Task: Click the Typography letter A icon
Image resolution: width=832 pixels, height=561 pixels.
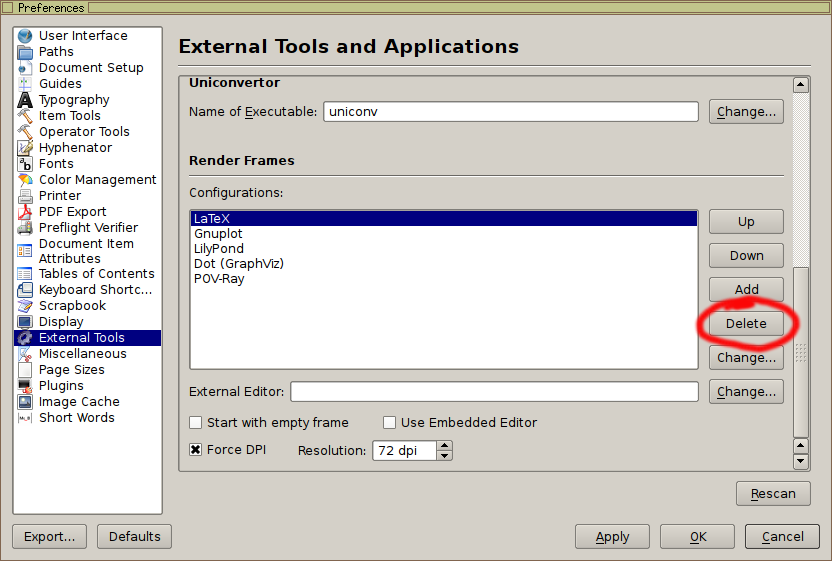Action: click(25, 100)
